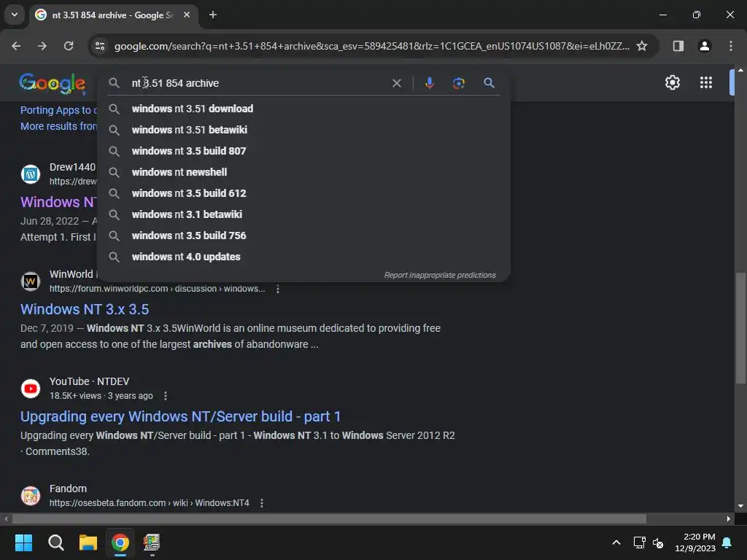Viewport: 747px width, 560px height.
Task: Click the taskbar clock showing 2:20 PM
Action: click(695, 542)
